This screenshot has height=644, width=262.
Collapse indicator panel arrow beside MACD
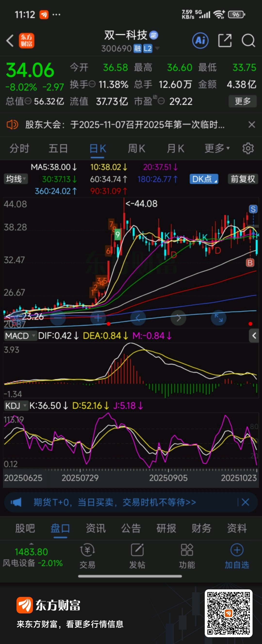pos(254,335)
